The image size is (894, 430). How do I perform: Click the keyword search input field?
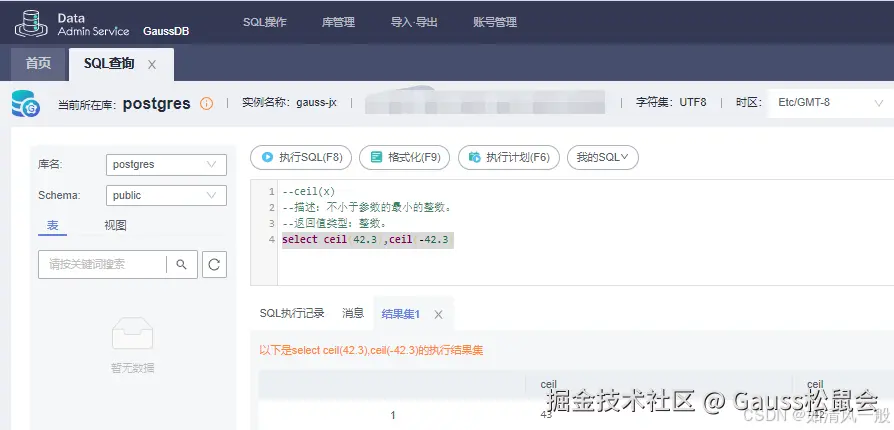click(x=102, y=265)
